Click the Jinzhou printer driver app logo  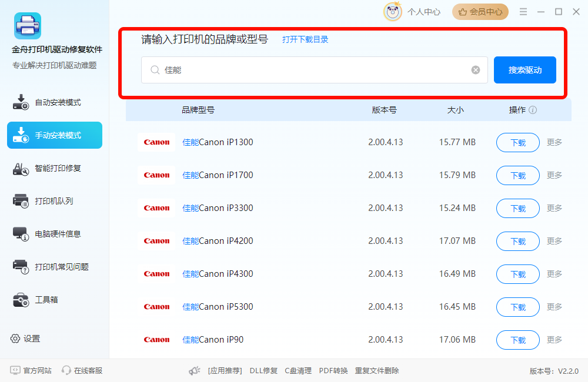(x=28, y=26)
